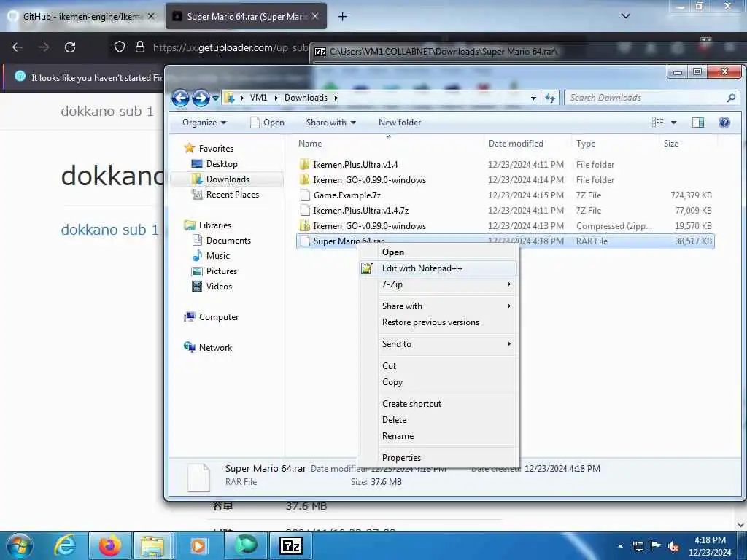Click 7-Zip taskbar icon
Viewport: 747px width, 560px height.
[290, 545]
